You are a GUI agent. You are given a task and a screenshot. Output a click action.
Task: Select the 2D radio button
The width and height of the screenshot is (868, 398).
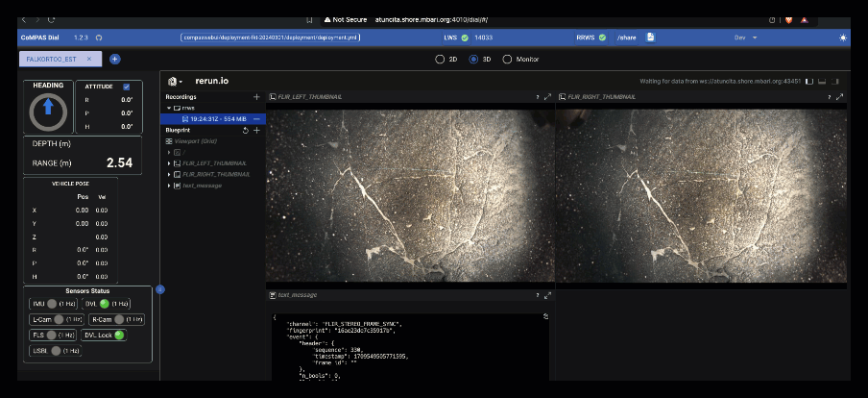click(x=441, y=59)
